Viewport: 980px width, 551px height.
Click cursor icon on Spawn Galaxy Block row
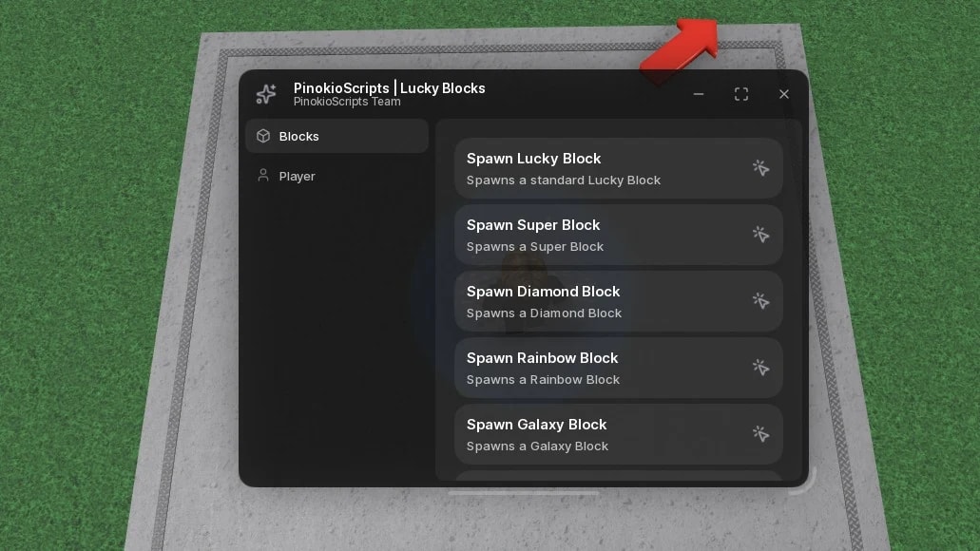(760, 434)
